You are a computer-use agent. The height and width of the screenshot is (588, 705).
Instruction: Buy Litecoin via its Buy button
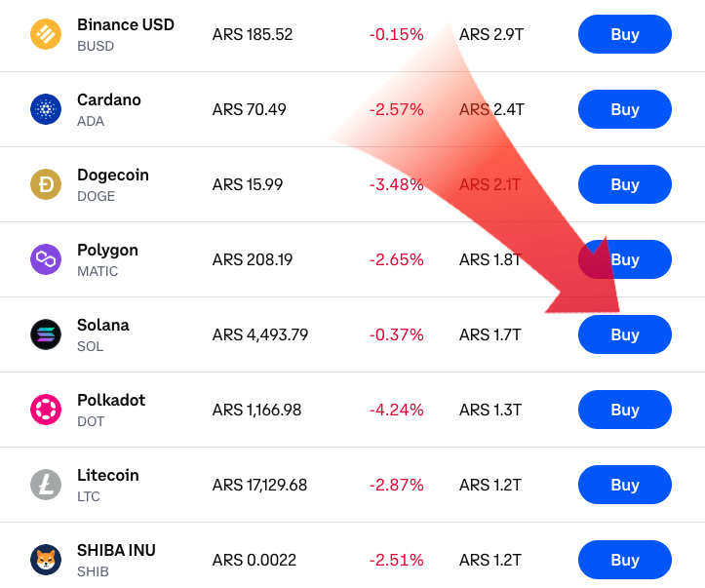pyautogui.click(x=624, y=485)
